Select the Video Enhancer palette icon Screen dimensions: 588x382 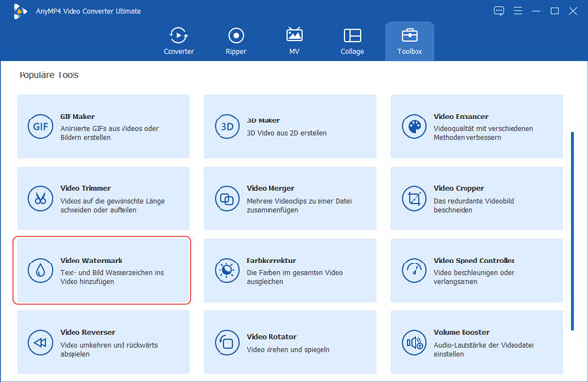tap(414, 126)
